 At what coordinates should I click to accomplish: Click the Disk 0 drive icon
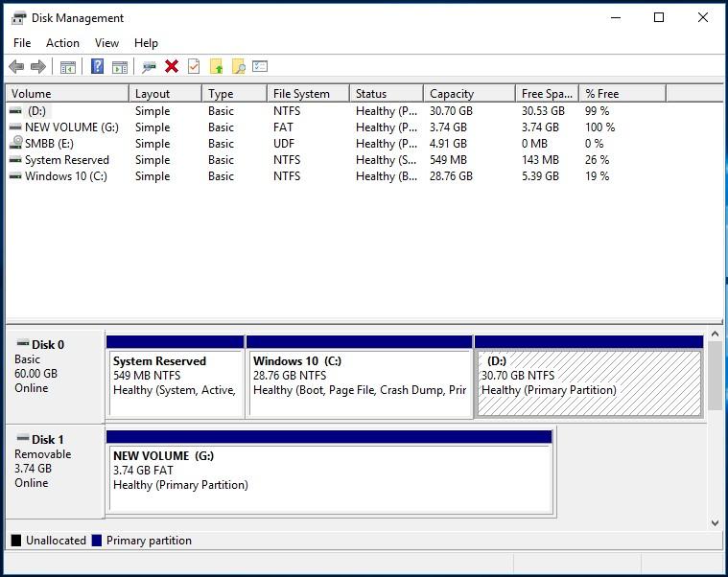tap(23, 343)
